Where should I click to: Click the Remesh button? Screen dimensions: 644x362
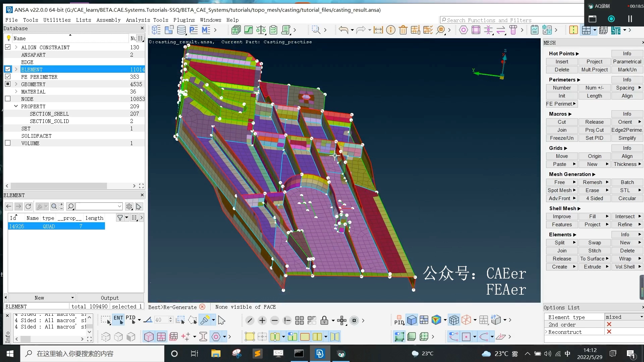point(592,182)
